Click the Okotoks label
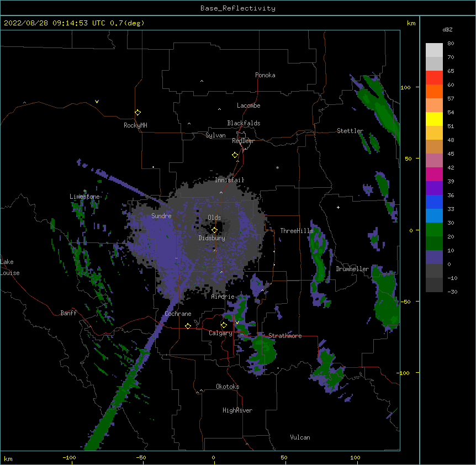The image size is (476, 465). (228, 387)
